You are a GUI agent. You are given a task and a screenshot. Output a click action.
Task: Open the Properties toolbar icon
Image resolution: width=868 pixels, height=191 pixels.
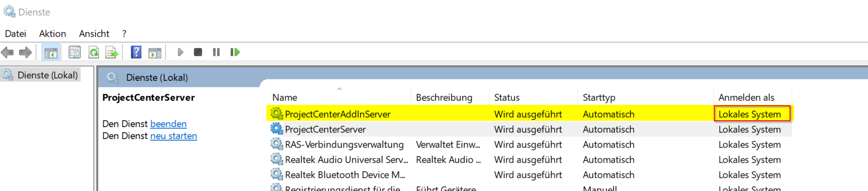pyautogui.click(x=74, y=52)
